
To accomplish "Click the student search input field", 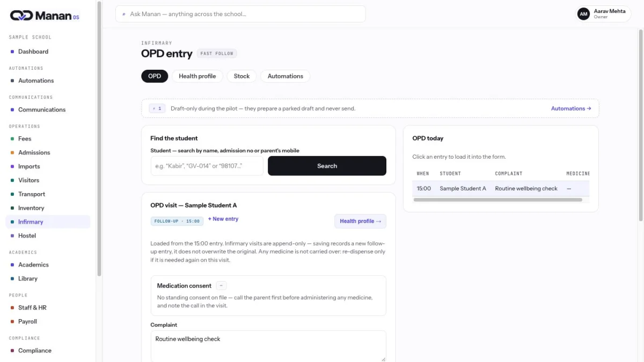I will 207,166.
